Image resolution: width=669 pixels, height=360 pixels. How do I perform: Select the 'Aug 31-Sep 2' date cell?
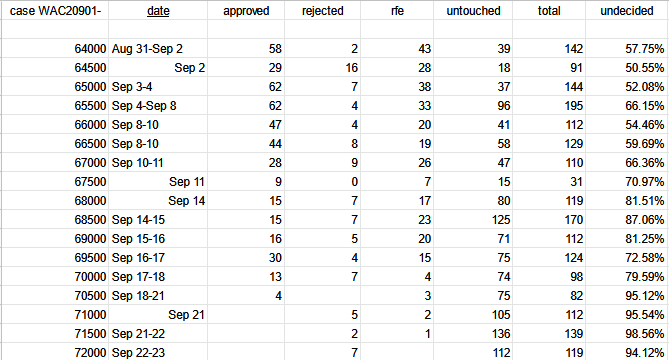pos(158,49)
